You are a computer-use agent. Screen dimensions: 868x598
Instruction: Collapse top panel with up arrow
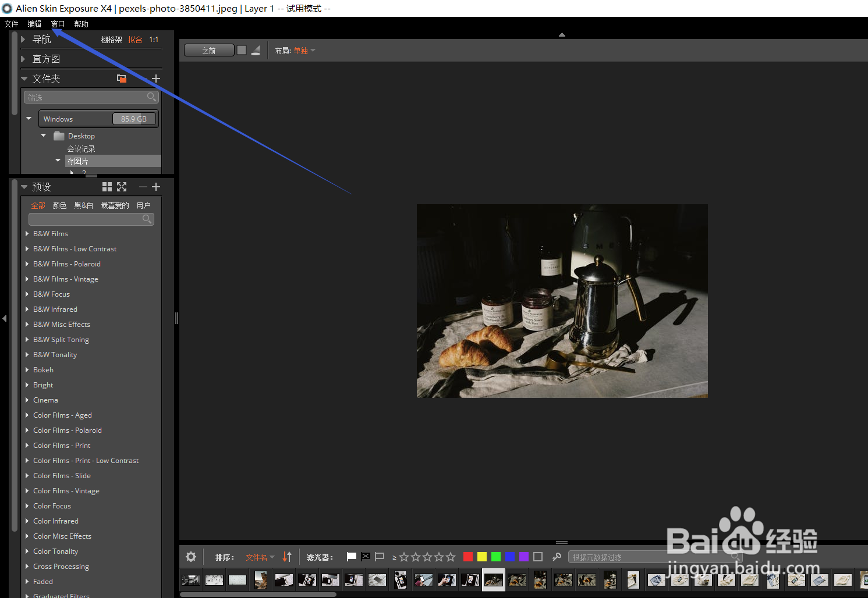(562, 35)
